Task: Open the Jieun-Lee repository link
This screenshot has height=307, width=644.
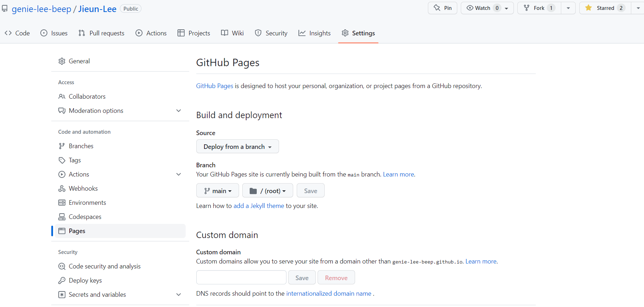Action: click(97, 9)
